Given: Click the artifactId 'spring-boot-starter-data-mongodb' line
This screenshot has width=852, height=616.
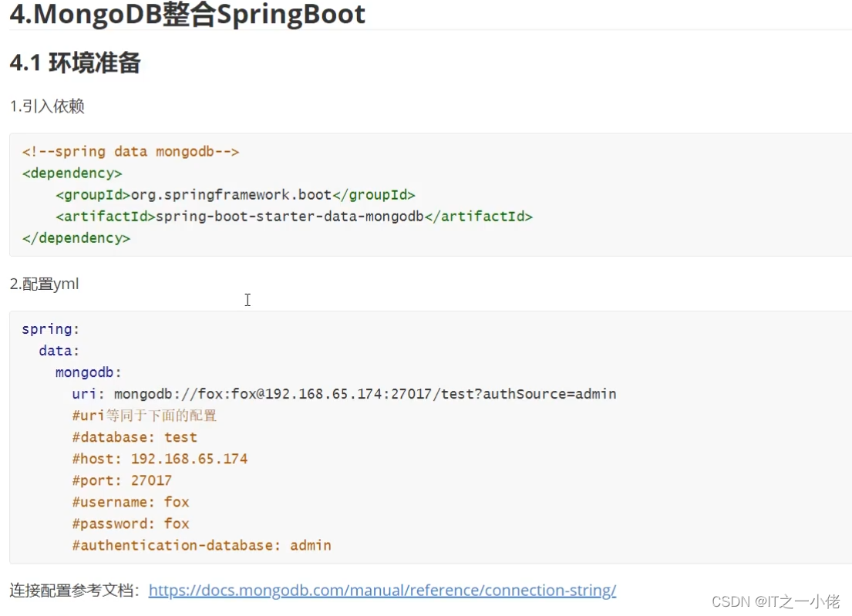Looking at the screenshot, I should click(294, 217).
